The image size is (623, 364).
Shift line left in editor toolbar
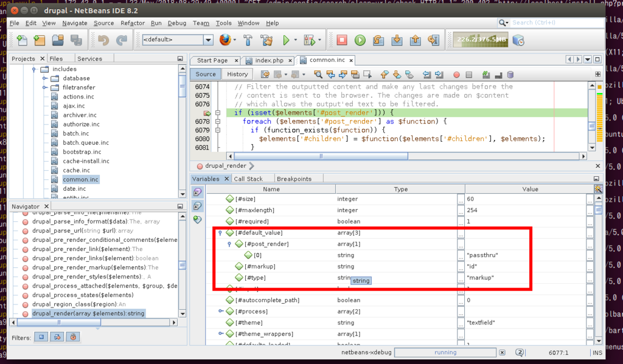426,74
